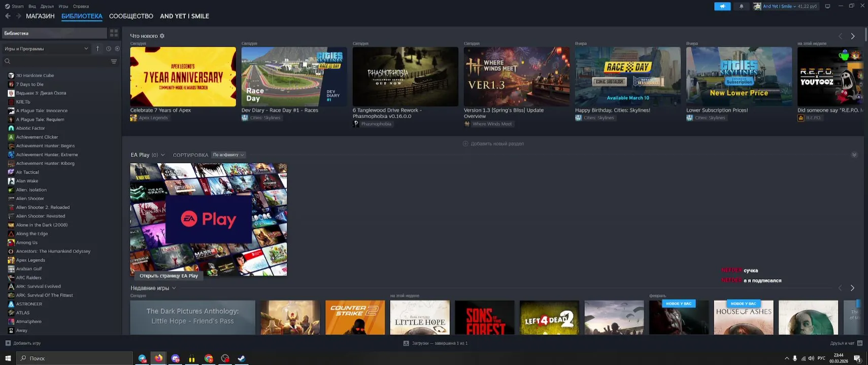Screen dimensions: 868x365
Task: Click 'Добавить новый раздел'
Action: [x=493, y=143]
